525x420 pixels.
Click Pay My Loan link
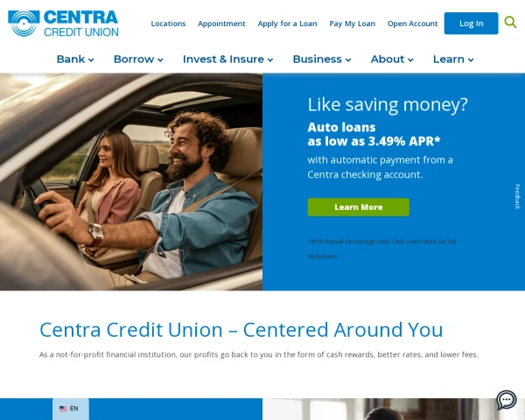(353, 24)
